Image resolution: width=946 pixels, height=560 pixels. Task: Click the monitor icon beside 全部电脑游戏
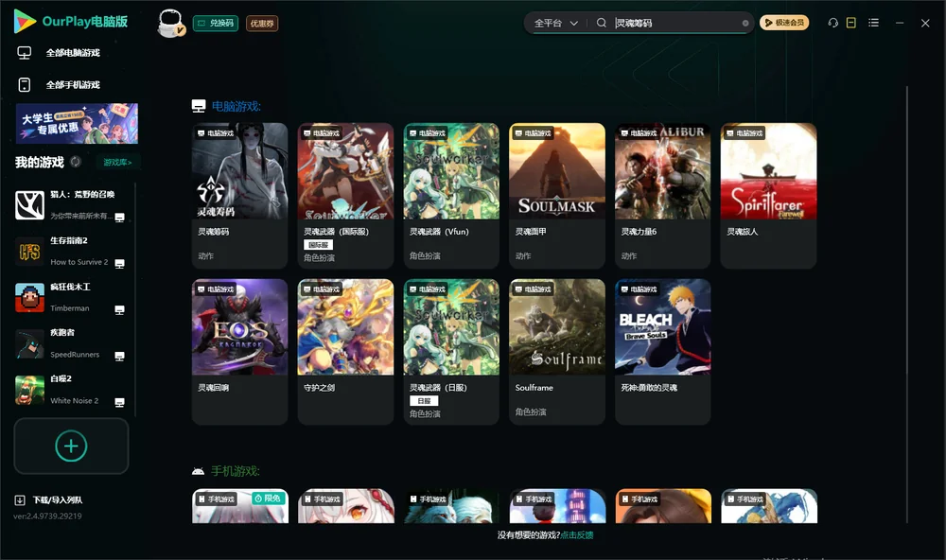click(25, 53)
